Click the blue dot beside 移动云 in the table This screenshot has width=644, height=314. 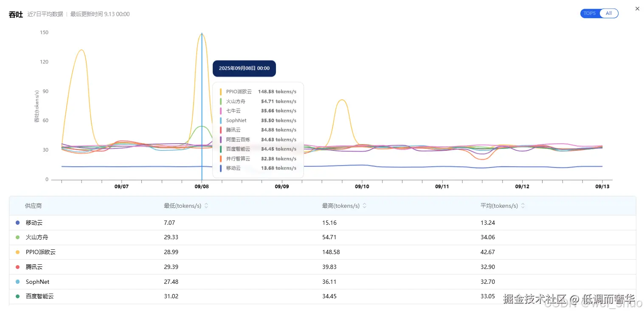click(x=17, y=223)
